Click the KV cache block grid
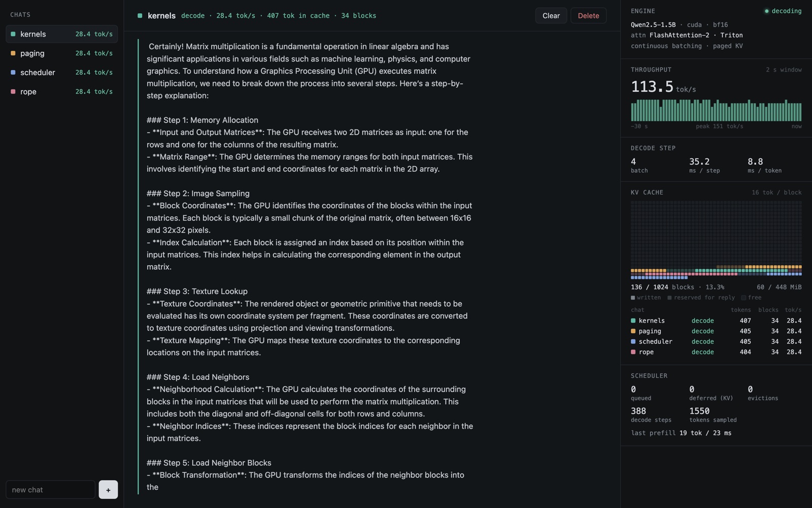Viewport: 812px width, 508px height. [x=716, y=240]
